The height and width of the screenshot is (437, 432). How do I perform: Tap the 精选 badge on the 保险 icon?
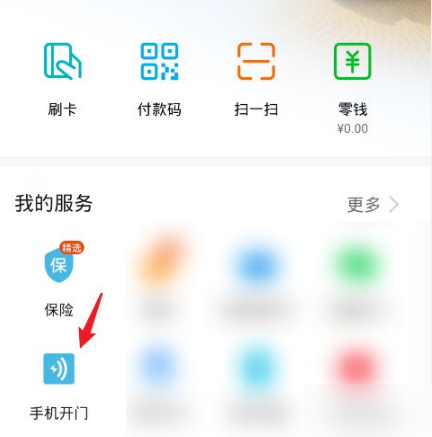[x=72, y=248]
